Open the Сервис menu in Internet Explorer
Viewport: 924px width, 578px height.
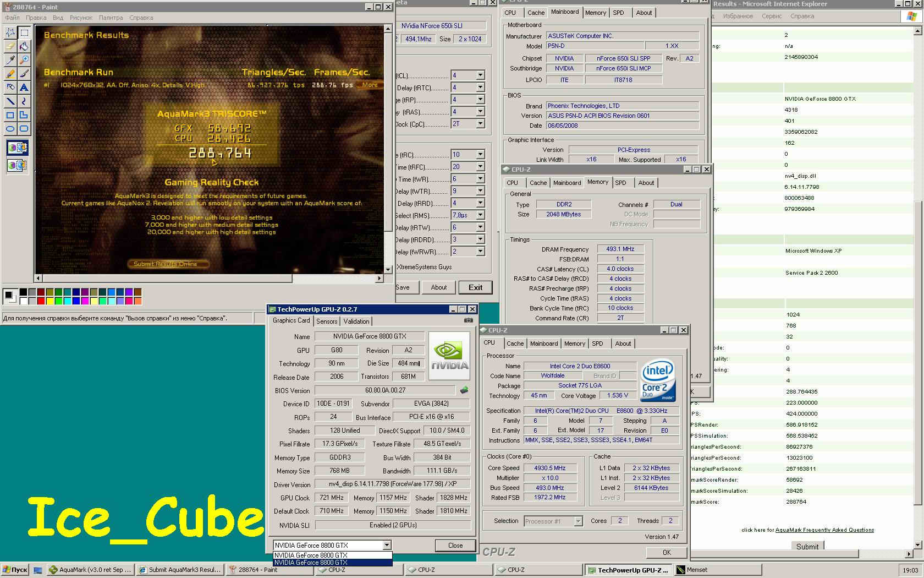772,16
